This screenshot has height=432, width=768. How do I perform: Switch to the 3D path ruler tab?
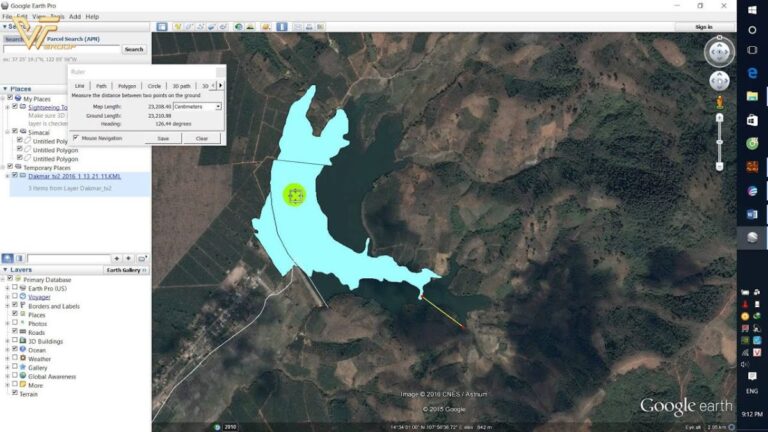coord(181,86)
